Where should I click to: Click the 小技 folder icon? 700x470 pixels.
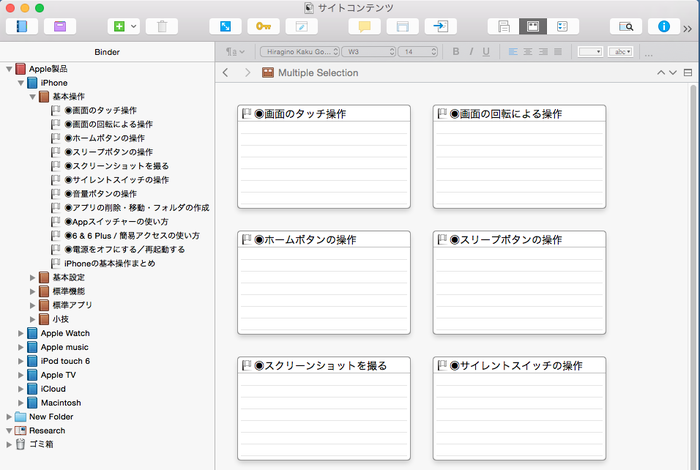(44, 319)
